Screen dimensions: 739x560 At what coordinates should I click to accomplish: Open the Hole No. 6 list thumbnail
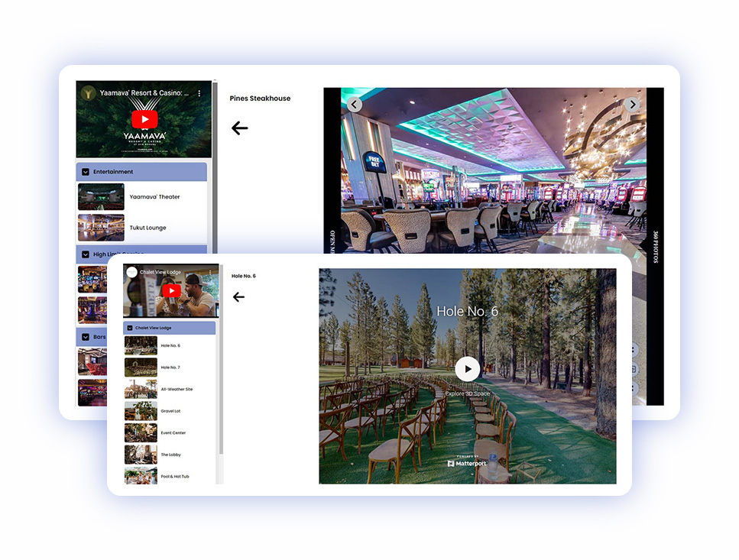(x=141, y=345)
